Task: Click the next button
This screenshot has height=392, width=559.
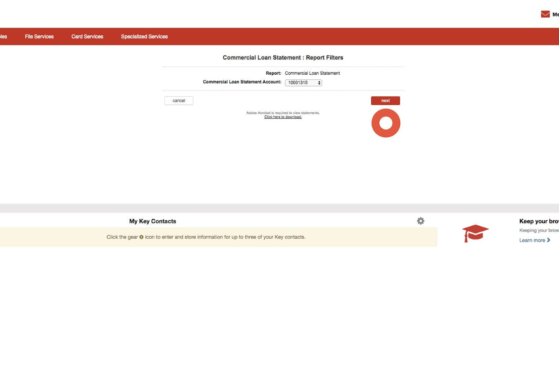Action: tap(385, 100)
